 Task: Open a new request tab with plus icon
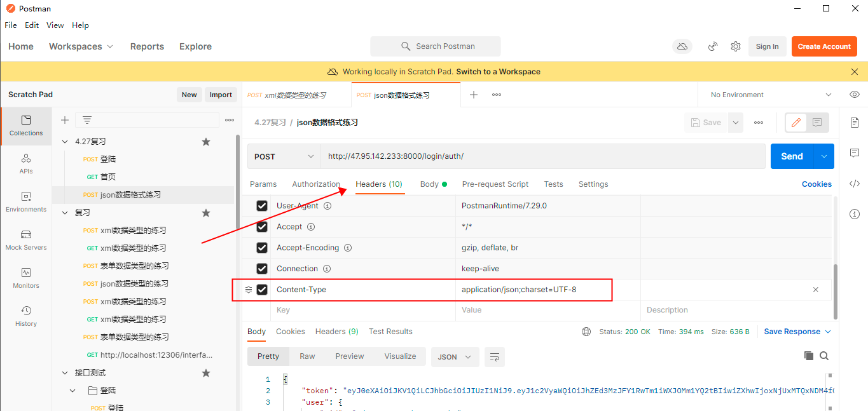point(474,95)
